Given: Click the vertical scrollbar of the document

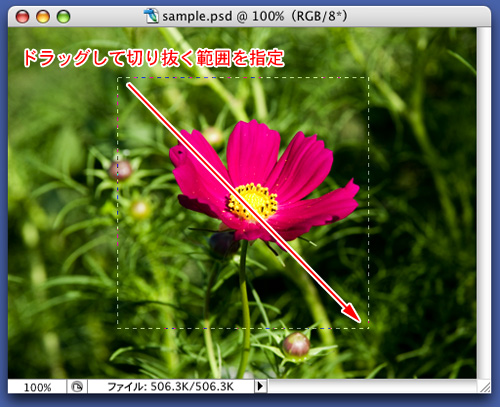Looking at the screenshot, I should click(x=483, y=203).
